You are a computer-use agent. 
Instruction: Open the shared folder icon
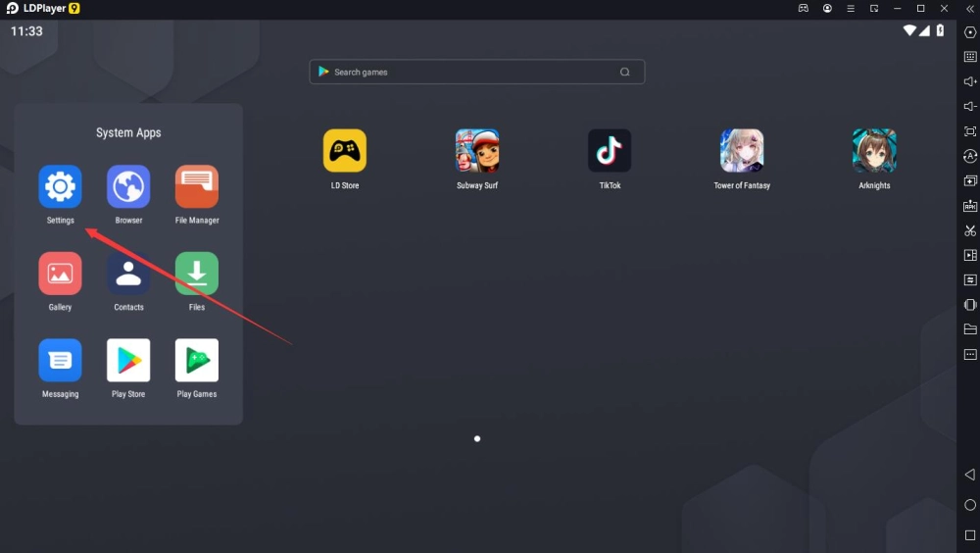click(x=970, y=329)
